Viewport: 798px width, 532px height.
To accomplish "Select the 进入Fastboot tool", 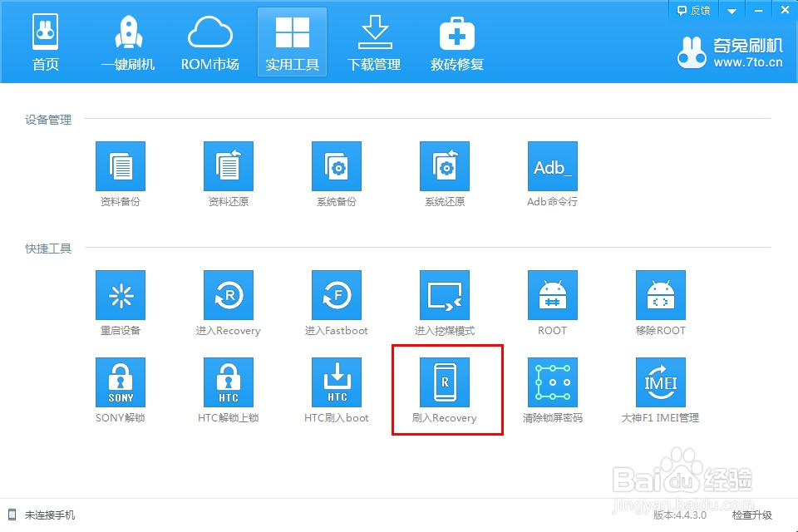I will [337, 295].
